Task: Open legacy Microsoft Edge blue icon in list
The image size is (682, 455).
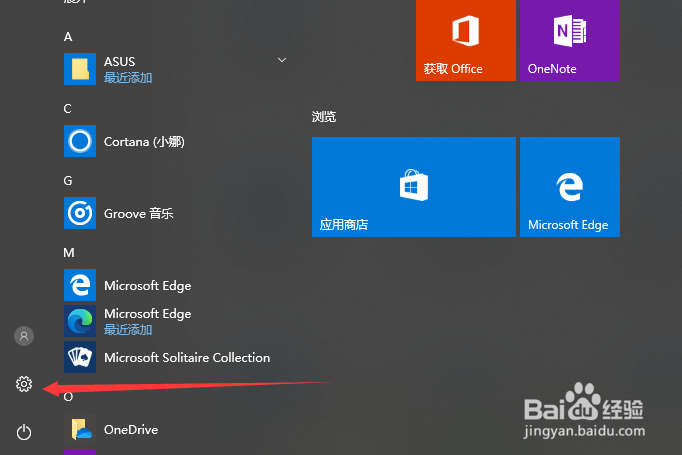Action: point(80,285)
